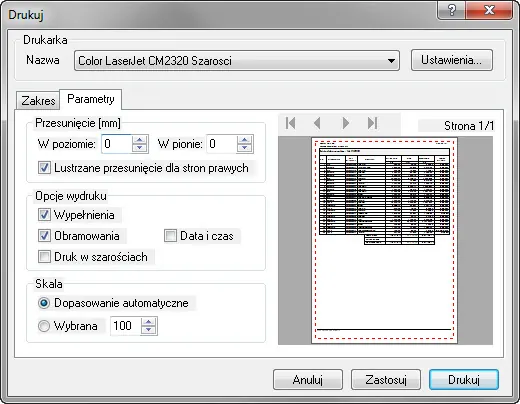
Task: Click the Strona 1/1 page indicator
Action: tap(468, 126)
